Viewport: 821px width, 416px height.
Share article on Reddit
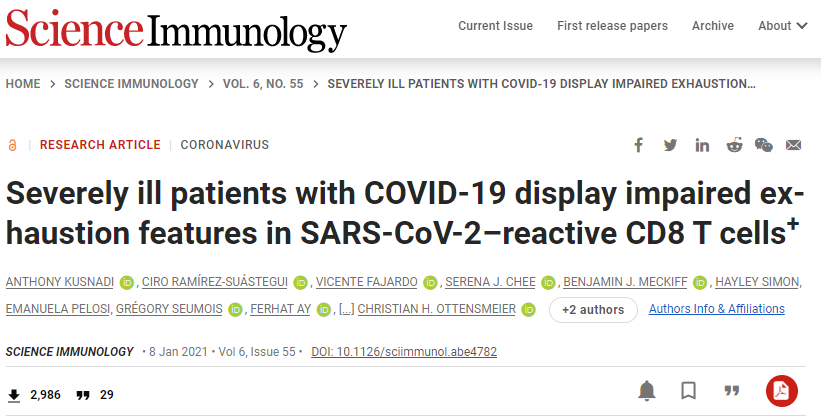[734, 145]
